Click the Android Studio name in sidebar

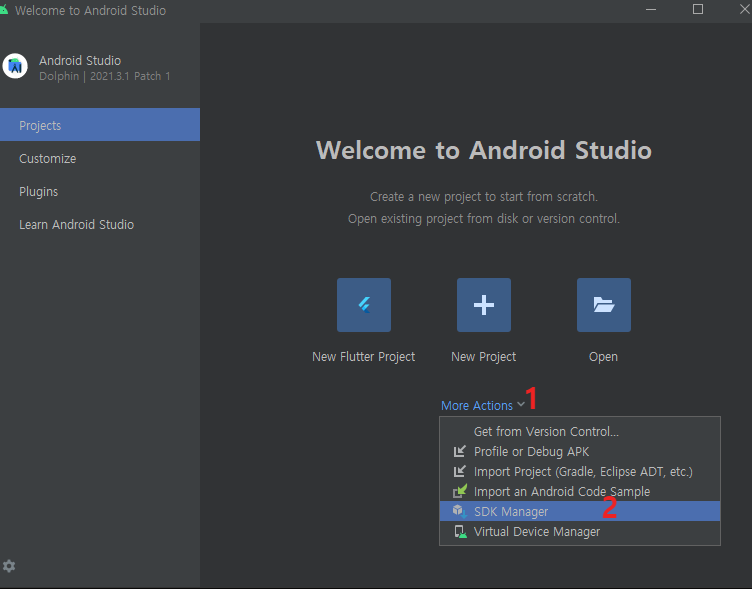[80, 60]
